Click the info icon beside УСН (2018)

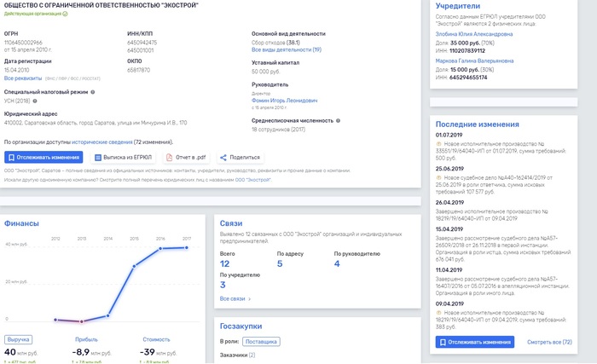click(x=37, y=100)
